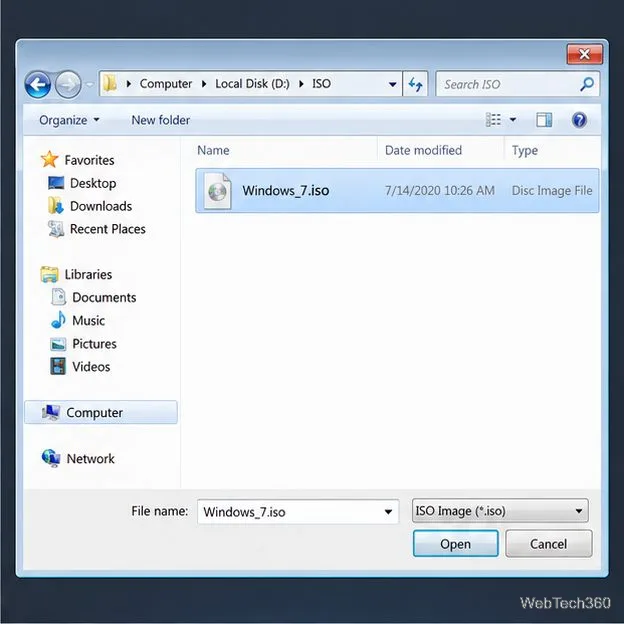Refresh the ISO folder view
Image resolution: width=624 pixels, height=624 pixels.
415,84
